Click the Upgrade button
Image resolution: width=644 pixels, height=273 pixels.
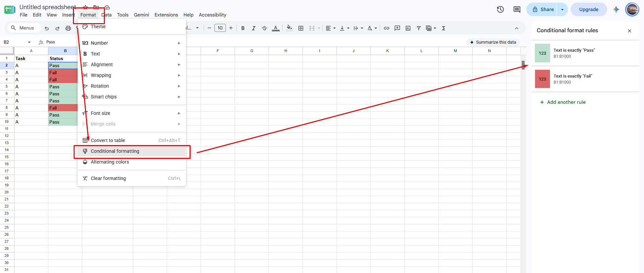point(589,9)
